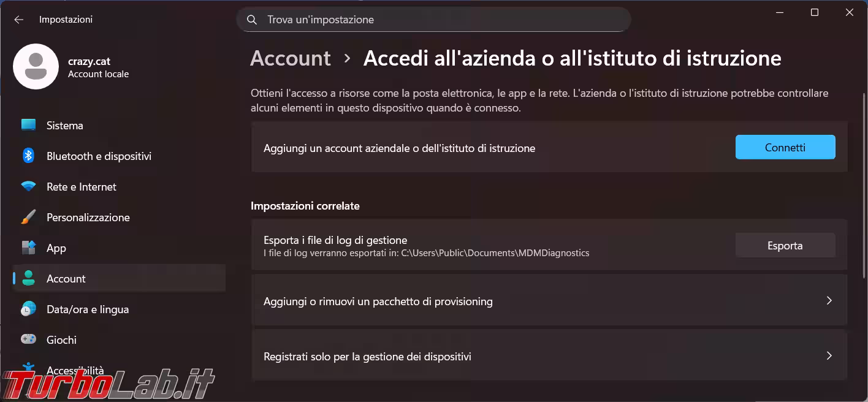This screenshot has height=402, width=868.
Task: Click the back arrow in title bar
Action: click(x=18, y=20)
